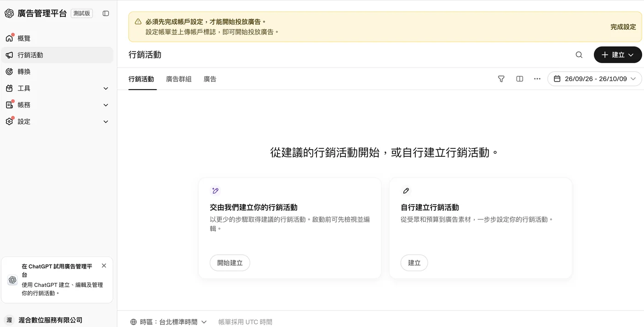Click the warning triangle icon
The width and height of the screenshot is (644, 327).
(x=138, y=22)
